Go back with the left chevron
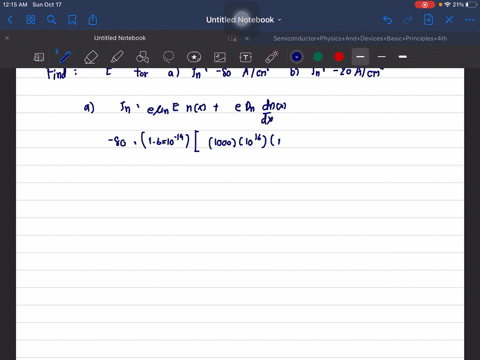 10,20
